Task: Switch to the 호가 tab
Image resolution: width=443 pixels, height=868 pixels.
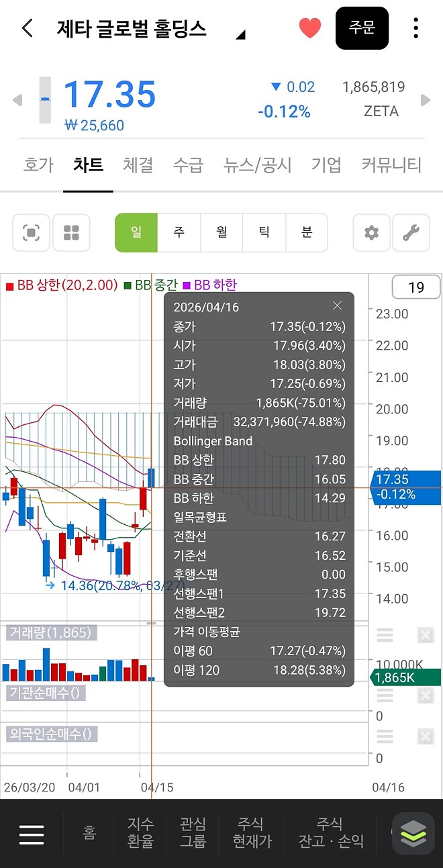Action: click(38, 165)
